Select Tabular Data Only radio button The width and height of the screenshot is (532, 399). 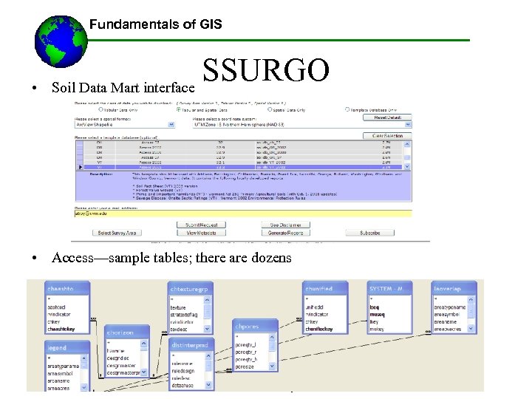pos(100,109)
